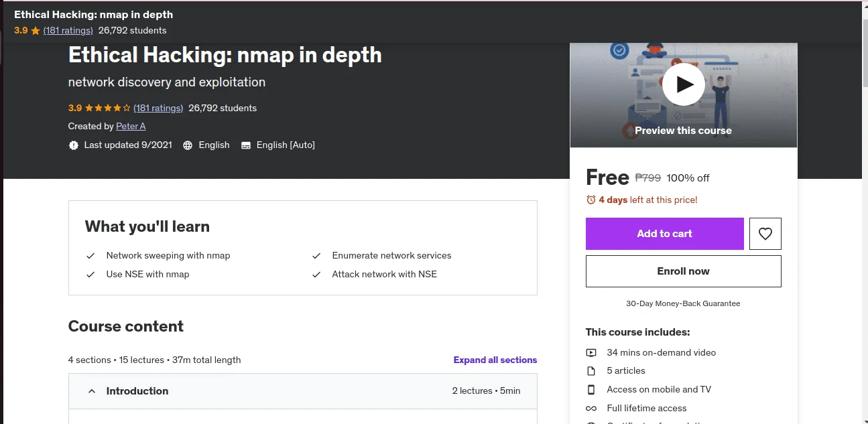Click the closed captions icon
868x424 pixels.
click(246, 145)
